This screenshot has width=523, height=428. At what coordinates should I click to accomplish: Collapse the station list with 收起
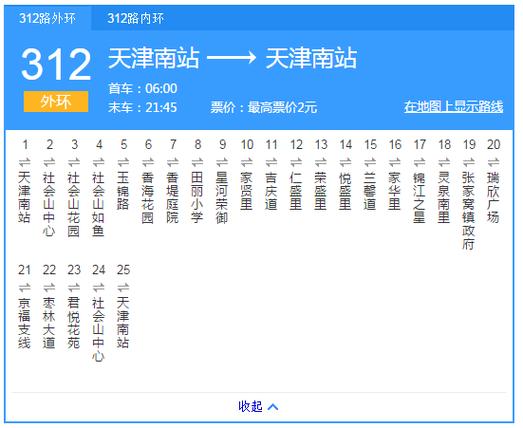click(x=258, y=406)
